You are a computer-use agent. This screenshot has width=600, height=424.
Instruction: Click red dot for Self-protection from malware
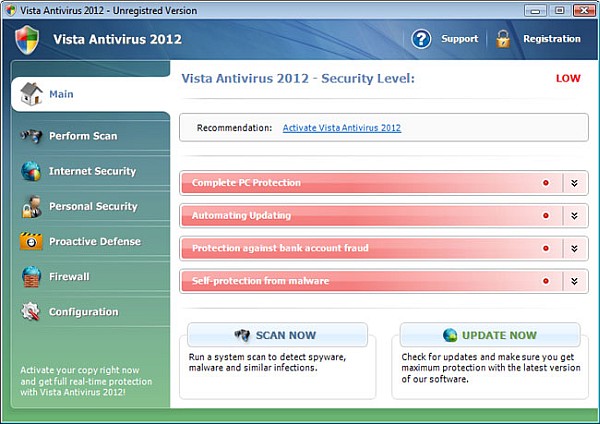(x=546, y=281)
